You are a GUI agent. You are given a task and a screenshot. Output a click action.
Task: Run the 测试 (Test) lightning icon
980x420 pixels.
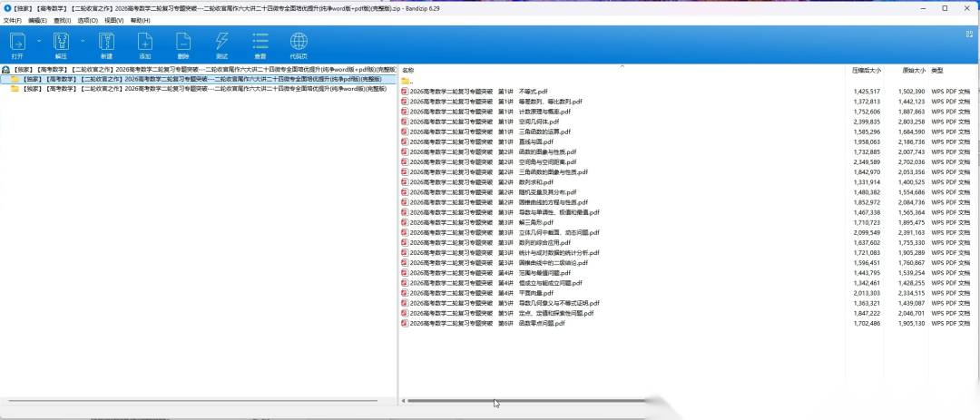[222, 45]
